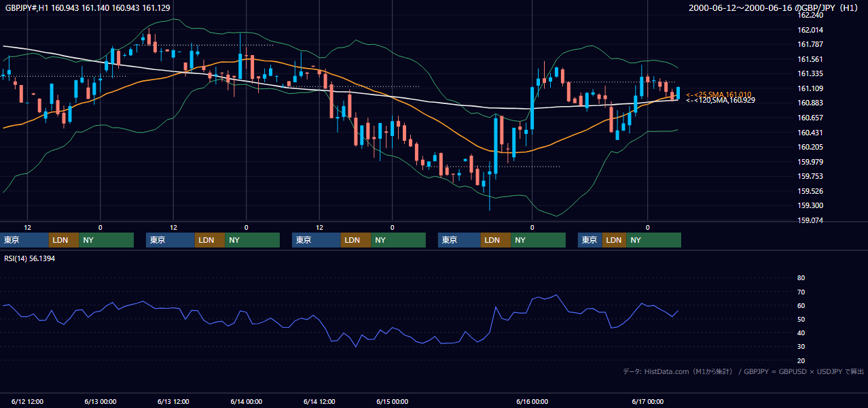
Task: Click price axis value 159.074
Action: [810, 220]
